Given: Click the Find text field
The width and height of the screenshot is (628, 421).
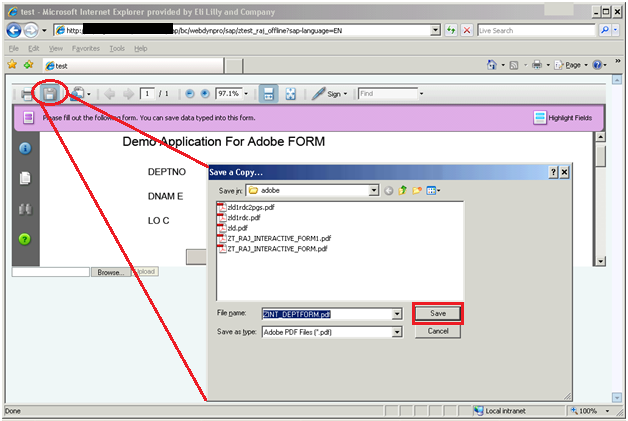Looking at the screenshot, I should [x=388, y=94].
